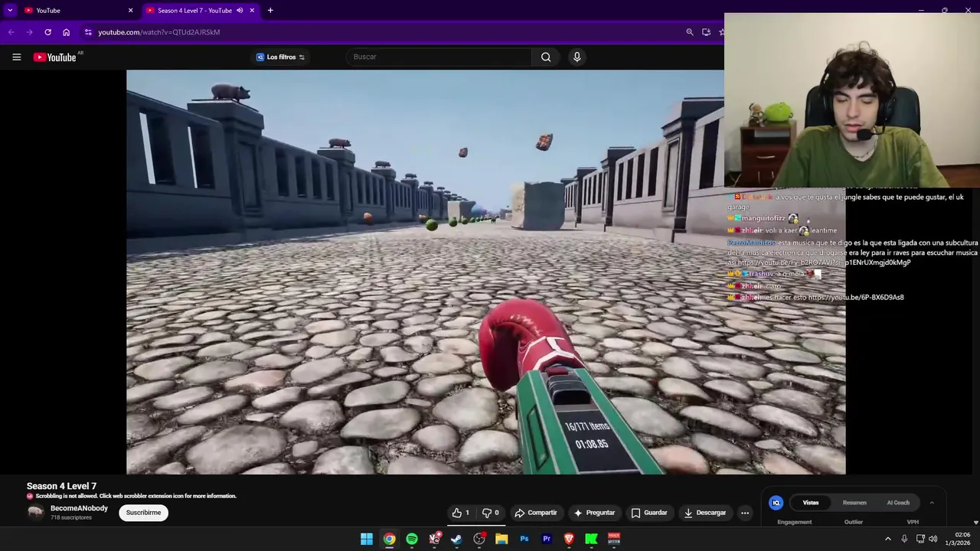Dislike the video with thumbs down
The width and height of the screenshot is (980, 551).
pos(490,513)
